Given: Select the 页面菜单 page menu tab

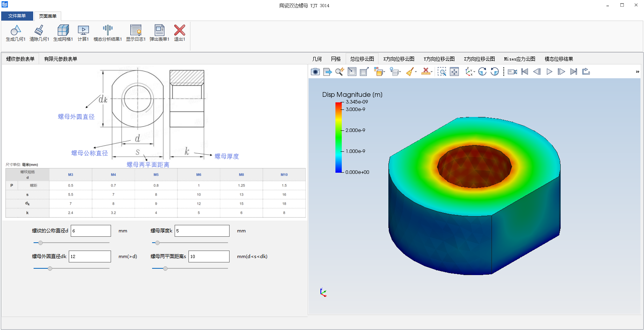Looking at the screenshot, I should pyautogui.click(x=48, y=16).
